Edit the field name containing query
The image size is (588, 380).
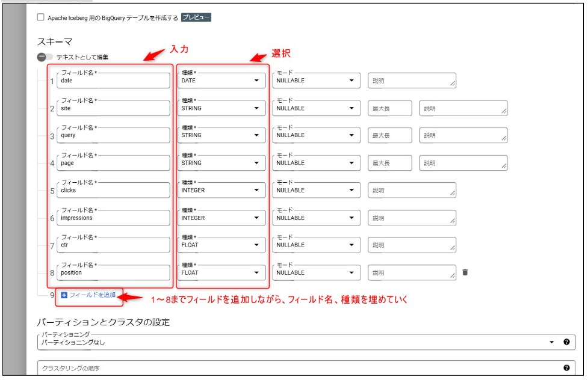pos(113,135)
